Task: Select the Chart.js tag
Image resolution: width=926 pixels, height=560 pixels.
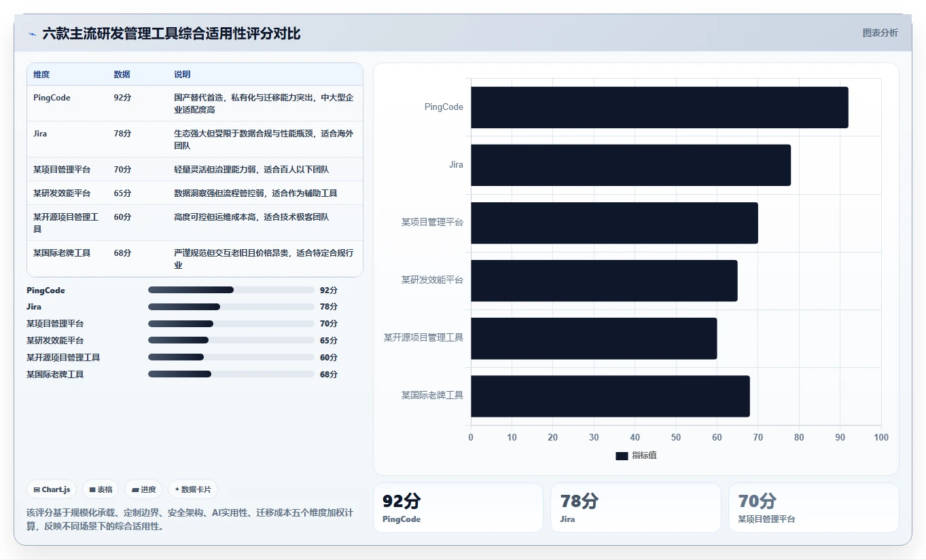Action: pos(52,489)
